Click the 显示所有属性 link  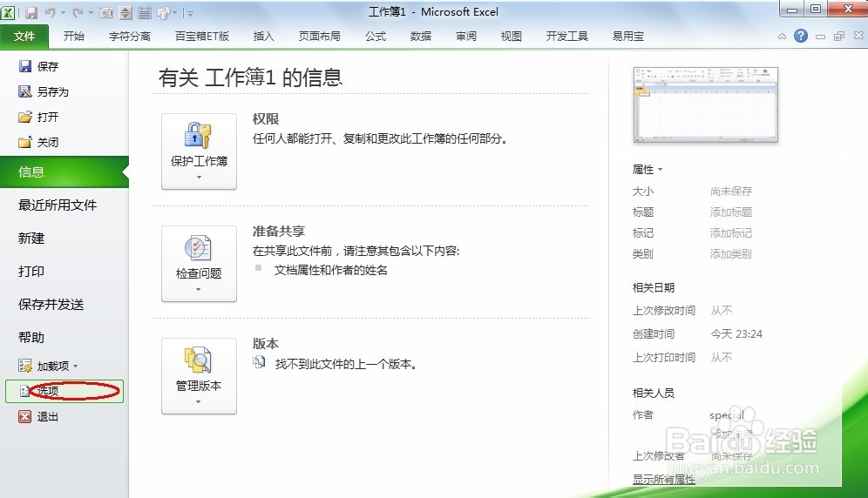[664, 479]
